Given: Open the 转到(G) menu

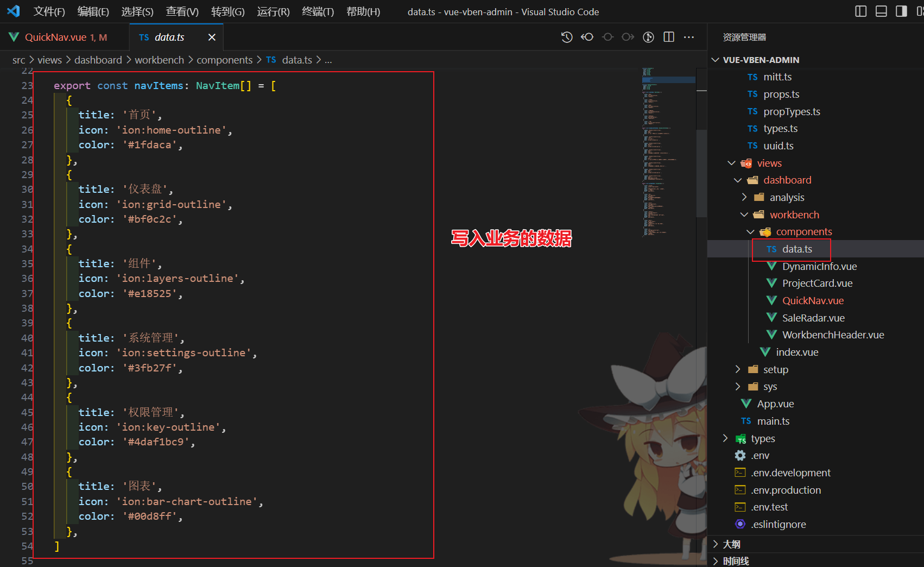Looking at the screenshot, I should pyautogui.click(x=228, y=11).
